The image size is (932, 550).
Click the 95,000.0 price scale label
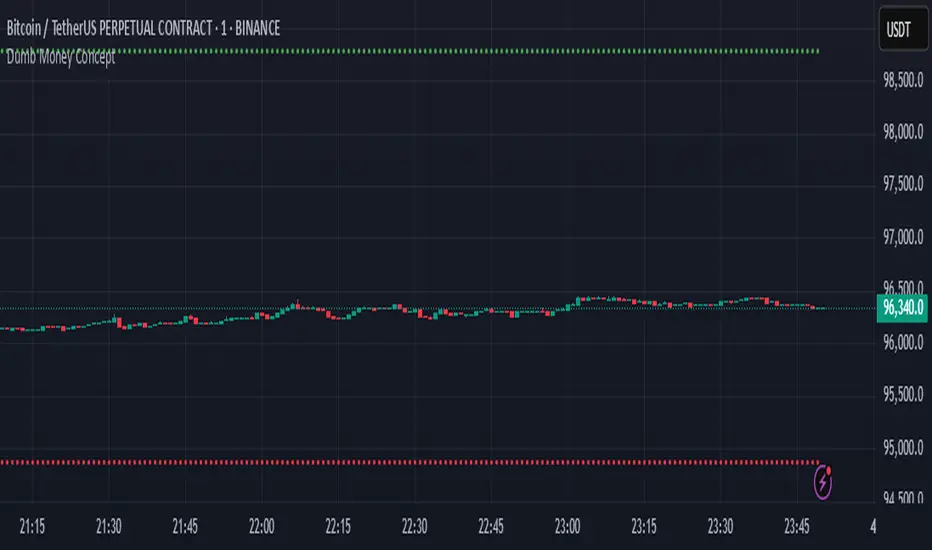pos(902,448)
